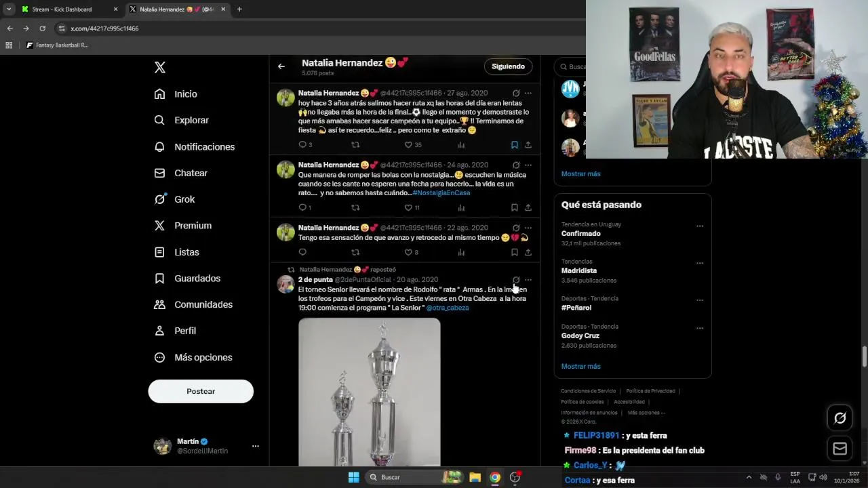
Task: Open Comunidades in the sidebar
Action: click(x=193, y=304)
